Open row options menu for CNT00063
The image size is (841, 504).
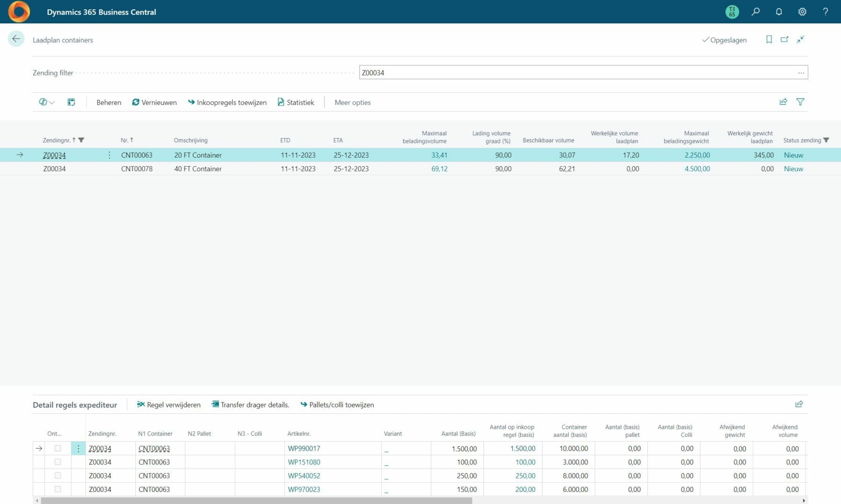point(109,155)
